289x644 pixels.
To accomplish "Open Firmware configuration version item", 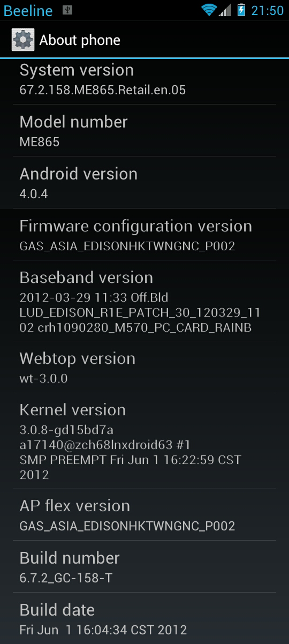I will click(144, 235).
